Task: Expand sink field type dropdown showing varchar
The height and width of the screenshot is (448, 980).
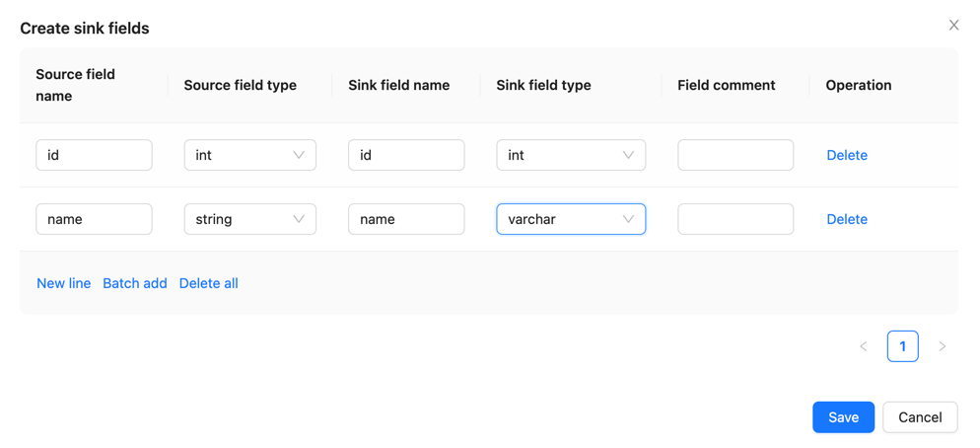Action: click(571, 219)
